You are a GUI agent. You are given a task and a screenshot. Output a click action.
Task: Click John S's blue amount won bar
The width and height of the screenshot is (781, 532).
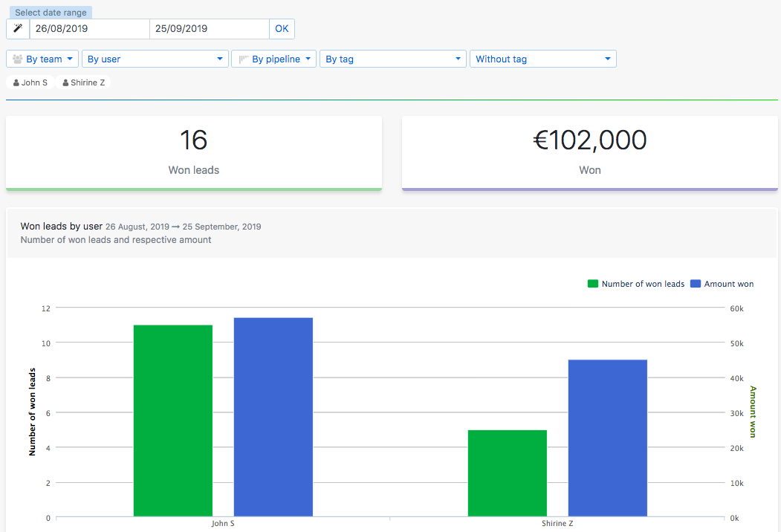tap(273, 416)
